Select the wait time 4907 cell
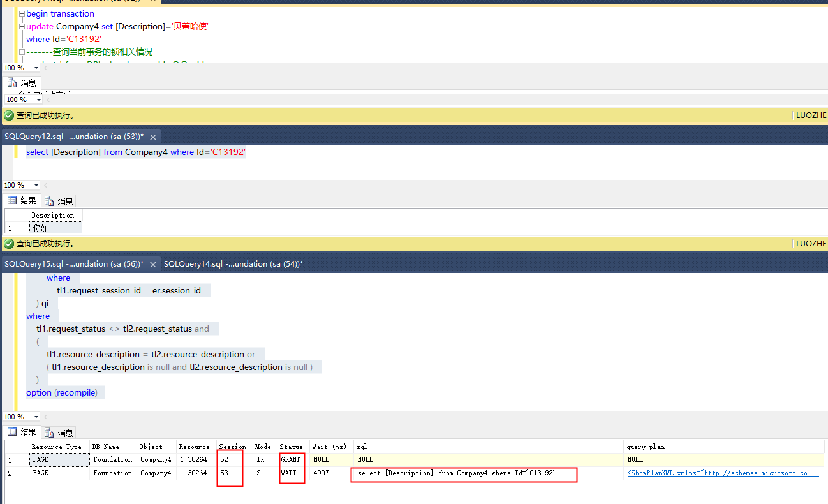The height and width of the screenshot is (504, 828). click(x=331, y=473)
